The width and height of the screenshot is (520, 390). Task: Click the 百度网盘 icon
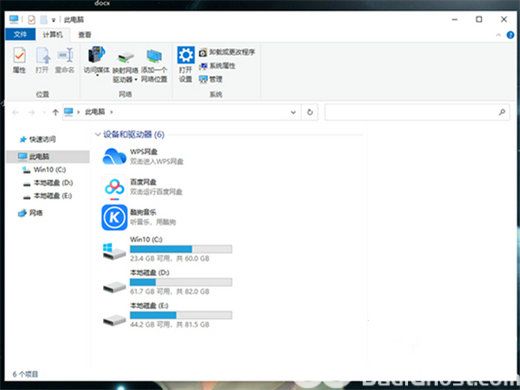pyautogui.click(x=114, y=187)
